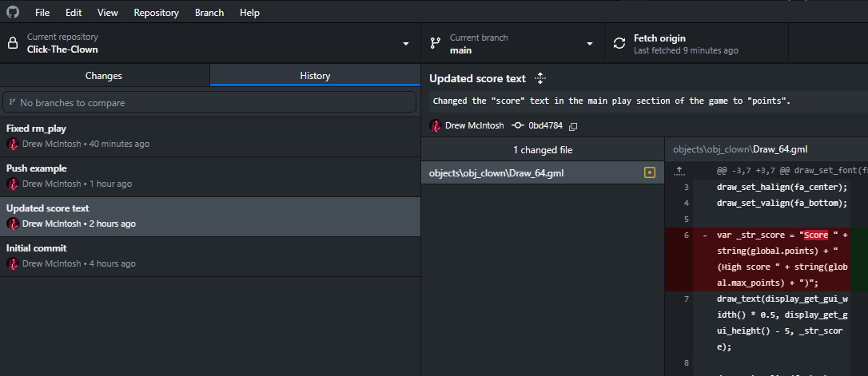Click the Fetch origin button label
868x376 pixels.
660,38
